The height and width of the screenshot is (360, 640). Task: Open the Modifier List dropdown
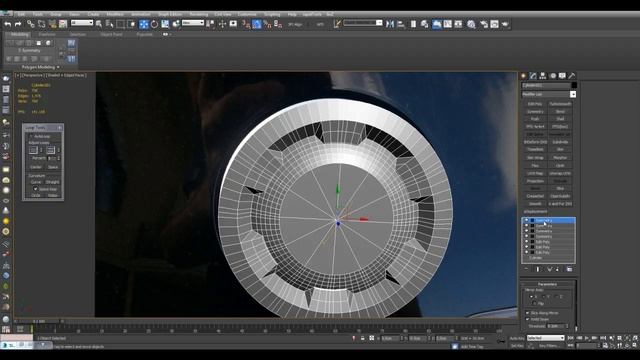(x=573, y=94)
